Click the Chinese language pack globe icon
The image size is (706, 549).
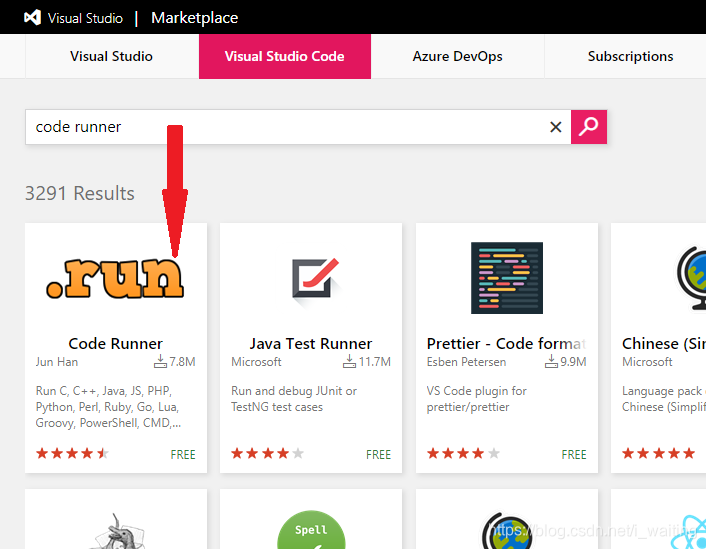coord(691,278)
